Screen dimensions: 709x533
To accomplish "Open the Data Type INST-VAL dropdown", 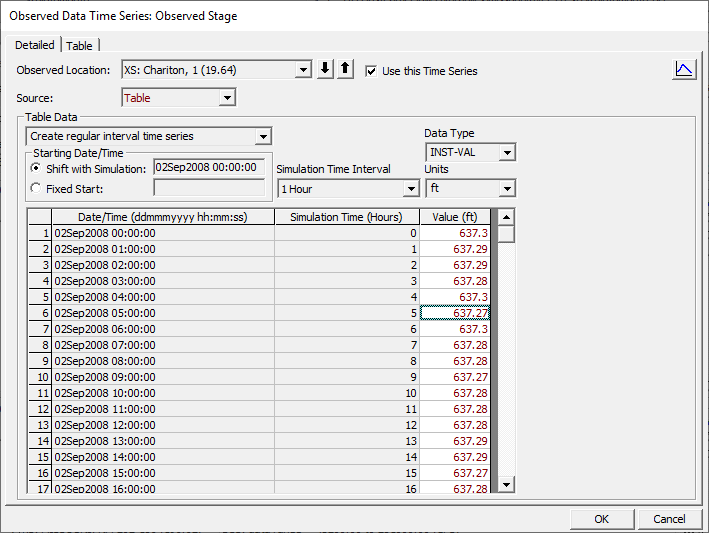I will [x=507, y=152].
